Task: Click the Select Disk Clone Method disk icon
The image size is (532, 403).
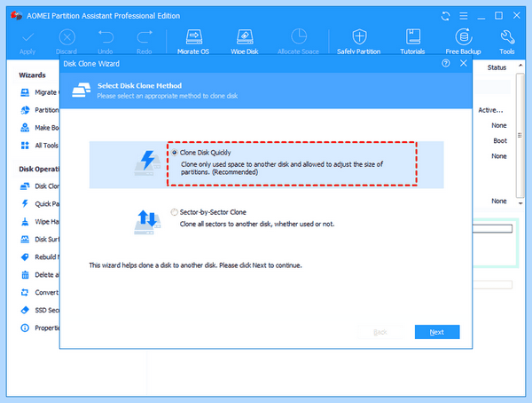Action: [x=82, y=90]
